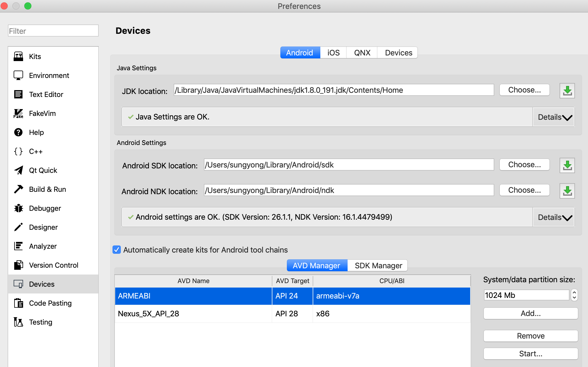Expand Android settings Details panel
Image resolution: width=588 pixels, height=367 pixels.
[554, 217]
